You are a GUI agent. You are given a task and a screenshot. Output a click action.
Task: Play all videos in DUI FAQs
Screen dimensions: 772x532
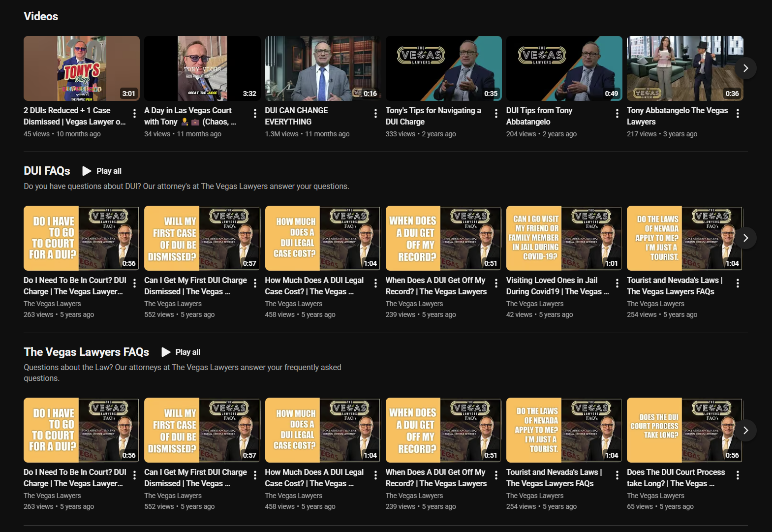pyautogui.click(x=102, y=171)
